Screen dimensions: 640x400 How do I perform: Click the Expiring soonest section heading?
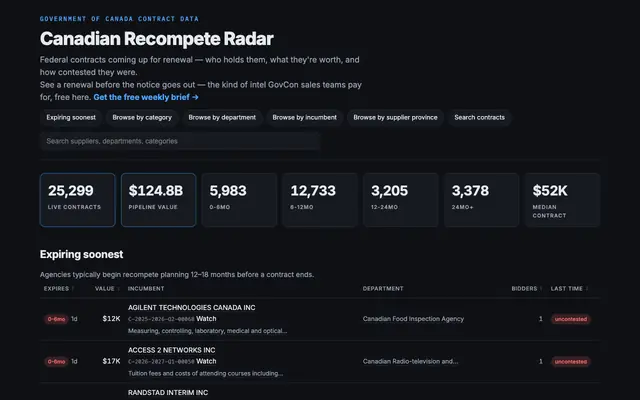pyautogui.click(x=82, y=254)
